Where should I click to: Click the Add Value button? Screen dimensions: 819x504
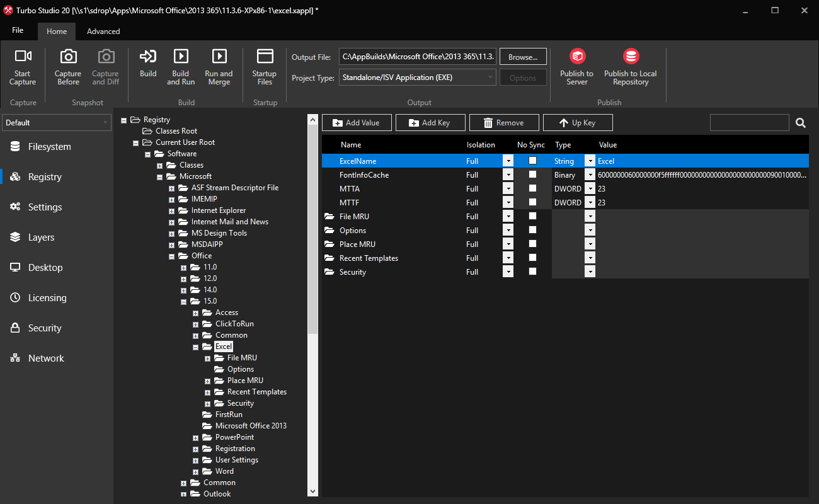[x=357, y=123]
